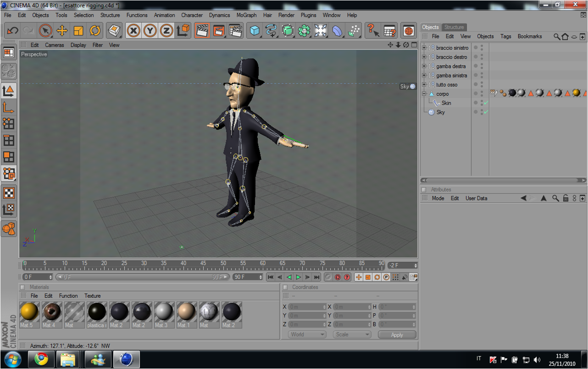Expand the braccio sinistro object
588x369 pixels.
[x=424, y=48]
